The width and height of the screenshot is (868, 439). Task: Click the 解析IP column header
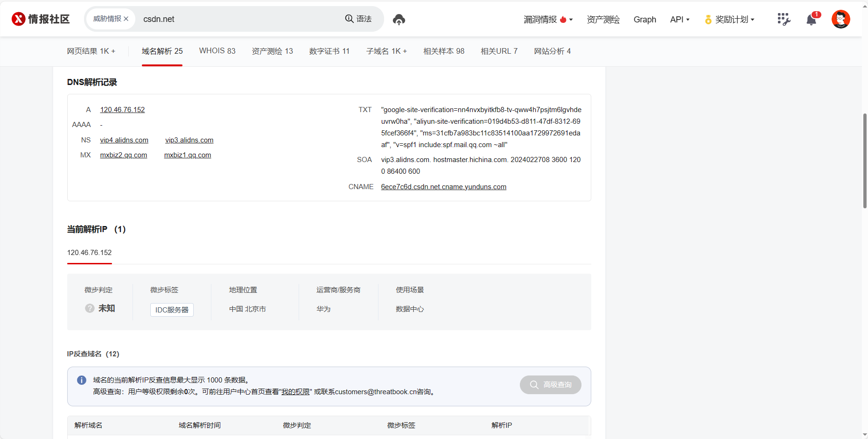click(x=502, y=425)
